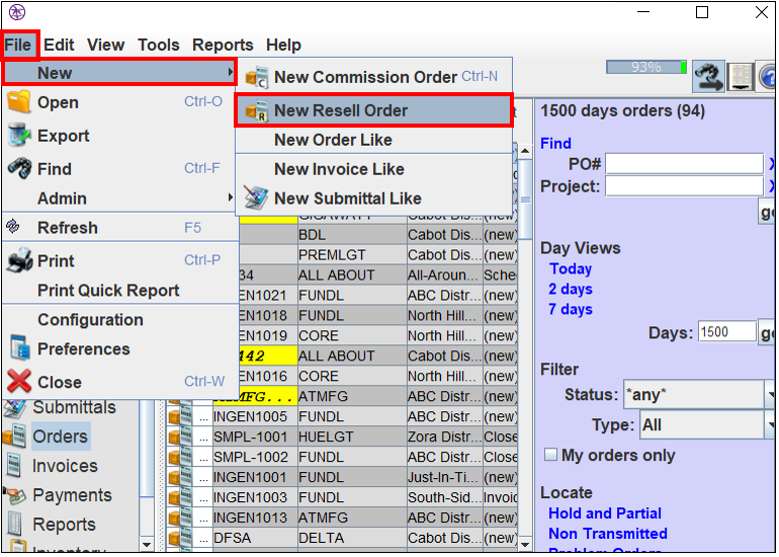This screenshot has width=779, height=557.
Task: Click the order icon in INGEN1013 row
Action: (x=180, y=518)
